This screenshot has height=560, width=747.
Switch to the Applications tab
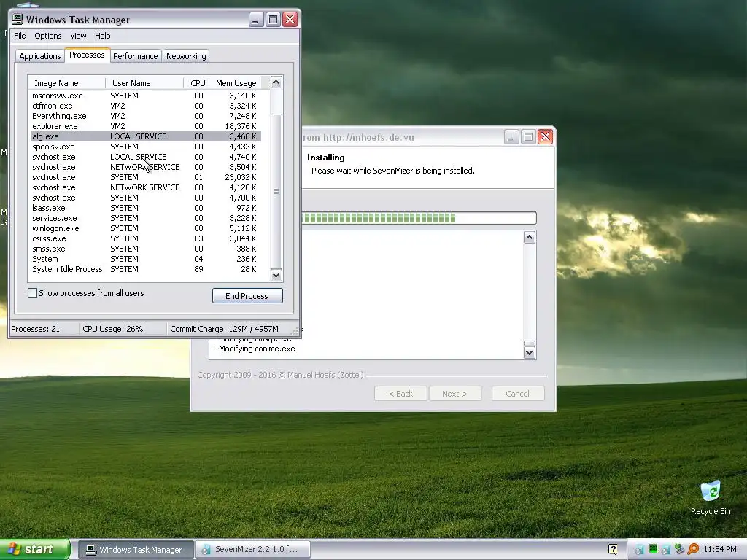(x=40, y=56)
